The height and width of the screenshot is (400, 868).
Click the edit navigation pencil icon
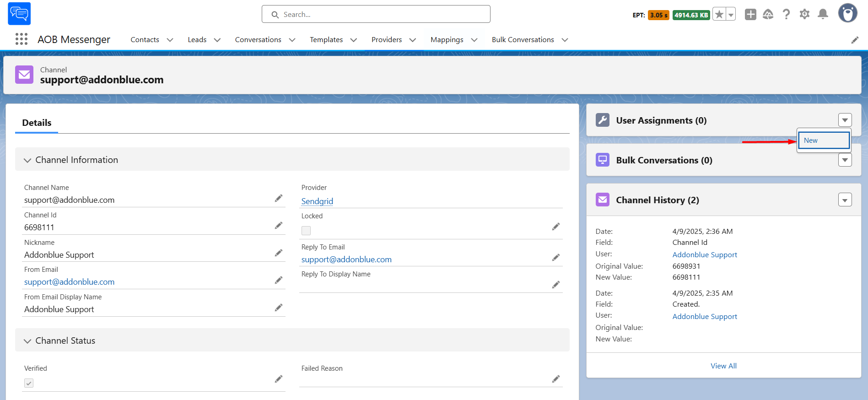point(855,40)
